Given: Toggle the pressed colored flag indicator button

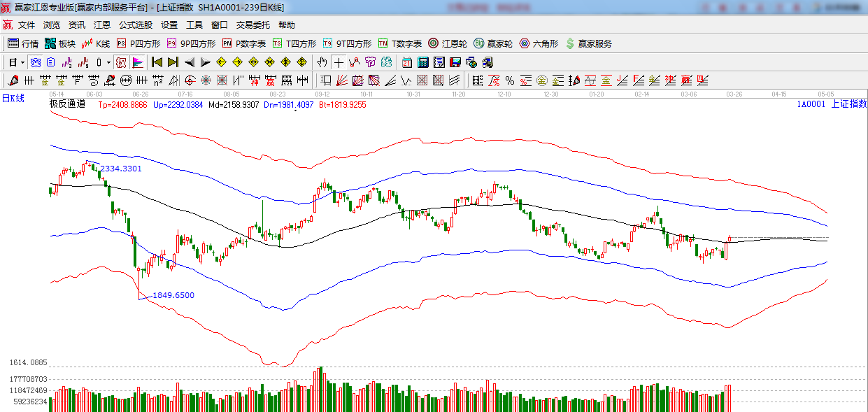Looking at the screenshot, I should 137,62.
